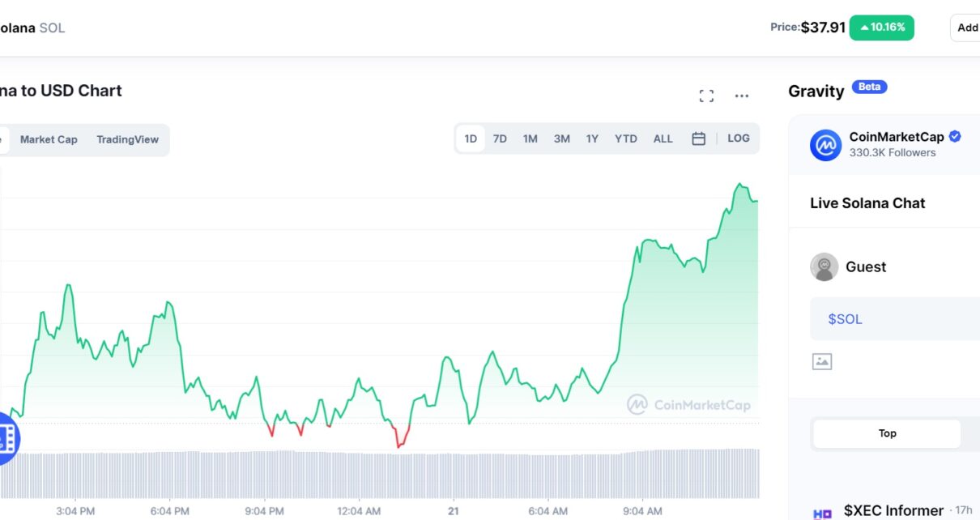Click the Beta label next to Gravity
Viewport: 980px width, 520px height.
click(x=869, y=87)
